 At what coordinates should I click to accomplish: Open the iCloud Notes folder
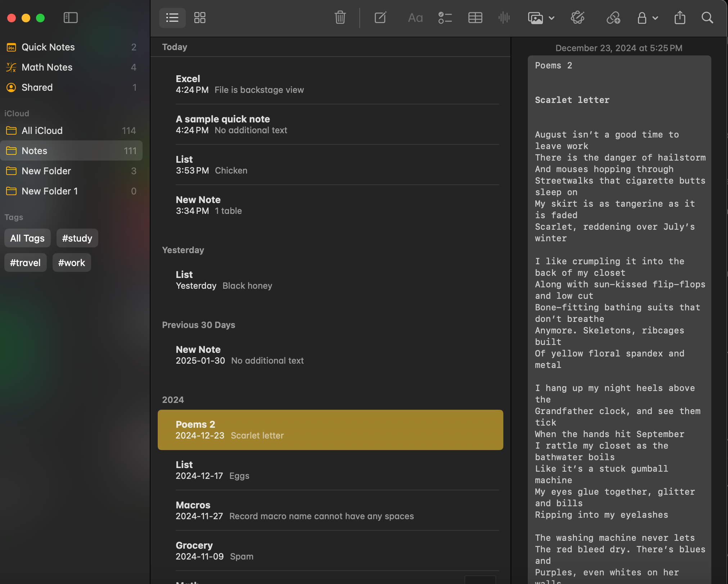(34, 150)
